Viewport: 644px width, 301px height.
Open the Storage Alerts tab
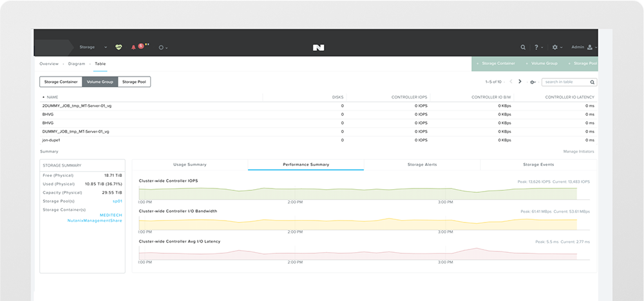click(x=422, y=165)
